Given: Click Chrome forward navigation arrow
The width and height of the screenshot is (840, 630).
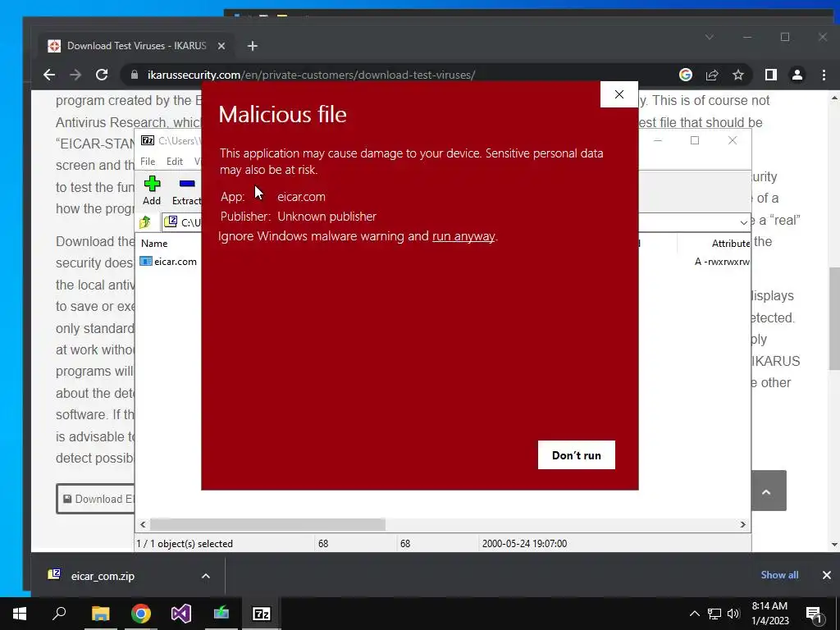Looking at the screenshot, I should pyautogui.click(x=75, y=75).
